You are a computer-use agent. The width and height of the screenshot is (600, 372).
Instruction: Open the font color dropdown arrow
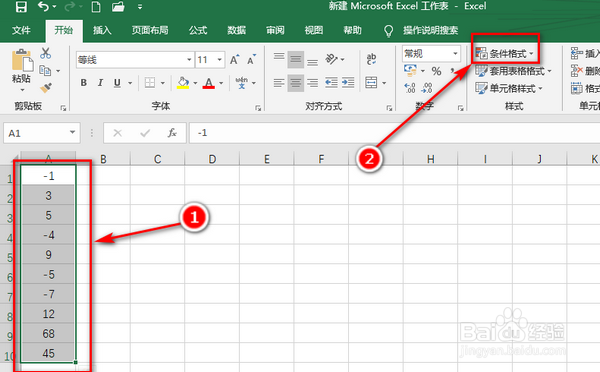pos(221,83)
